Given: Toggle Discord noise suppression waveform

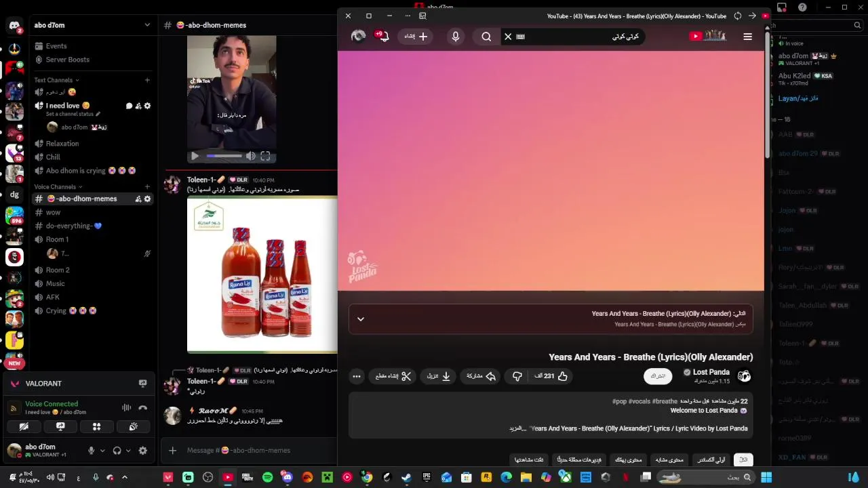Looking at the screenshot, I should coord(126,407).
